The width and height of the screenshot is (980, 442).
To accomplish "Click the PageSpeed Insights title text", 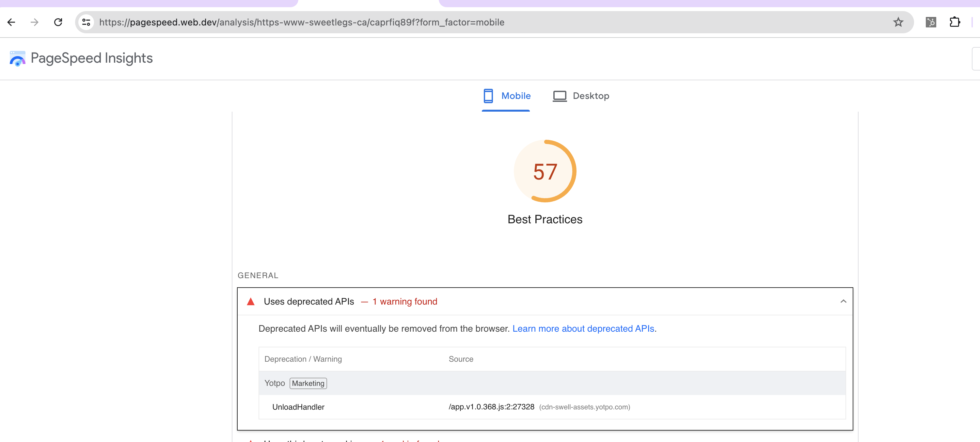I will [x=92, y=58].
